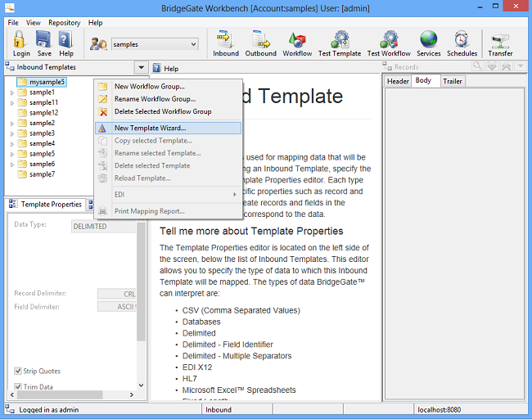Screen dimensions: 532x419
Task: Click the Records search magnifier icon
Action: tap(478, 65)
